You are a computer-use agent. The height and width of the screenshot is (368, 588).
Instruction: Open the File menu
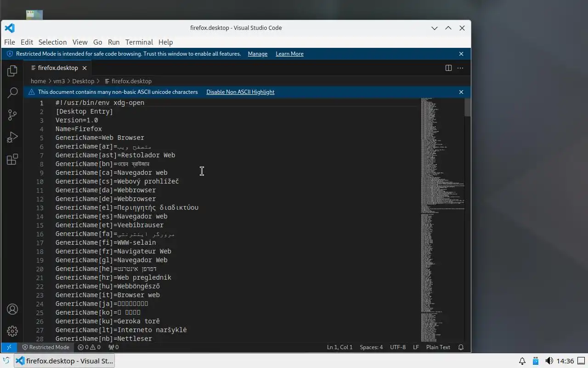point(10,42)
